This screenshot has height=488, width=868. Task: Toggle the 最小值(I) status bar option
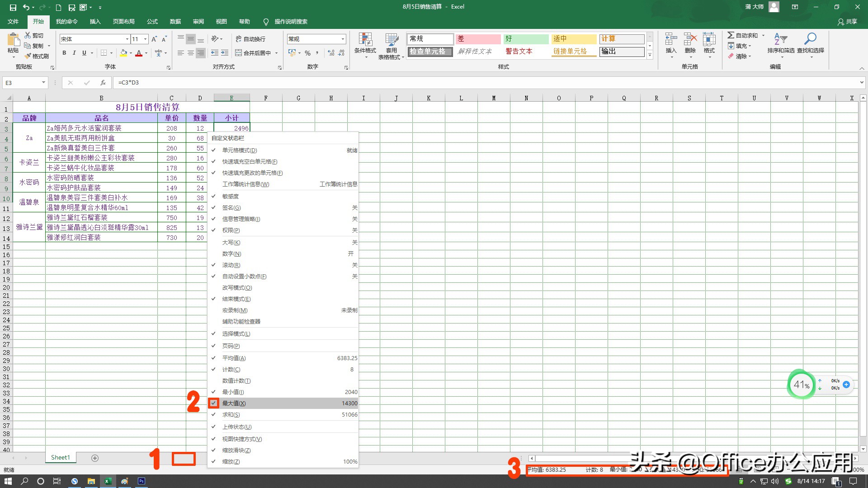[x=283, y=392]
